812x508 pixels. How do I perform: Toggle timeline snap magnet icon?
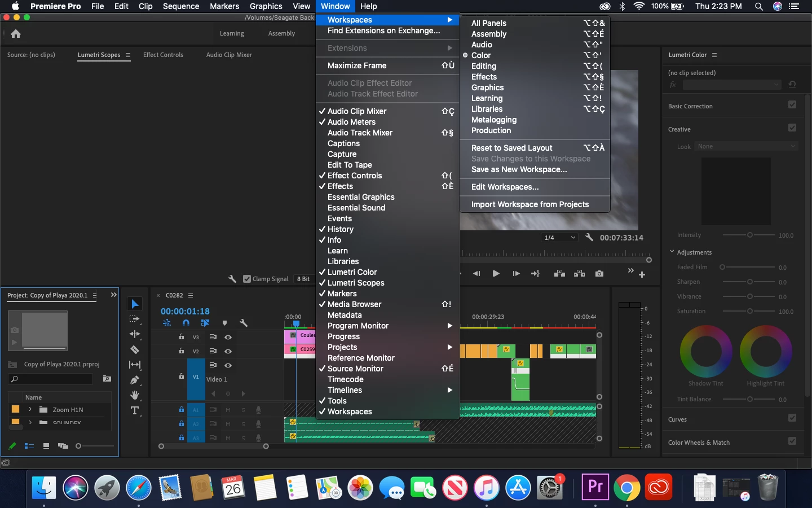[186, 323]
